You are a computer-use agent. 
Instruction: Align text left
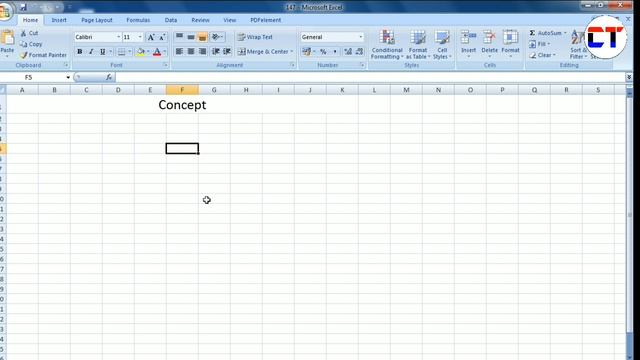point(179,51)
